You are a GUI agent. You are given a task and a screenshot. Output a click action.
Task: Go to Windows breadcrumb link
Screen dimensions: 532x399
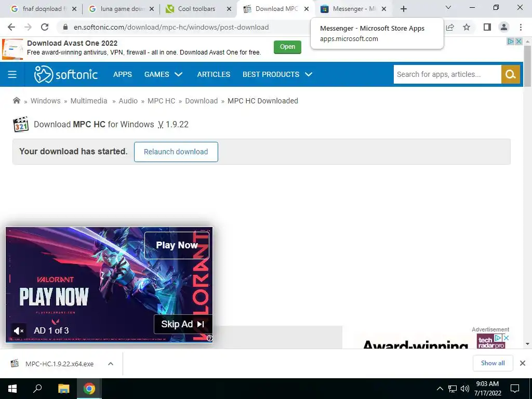[46, 101]
